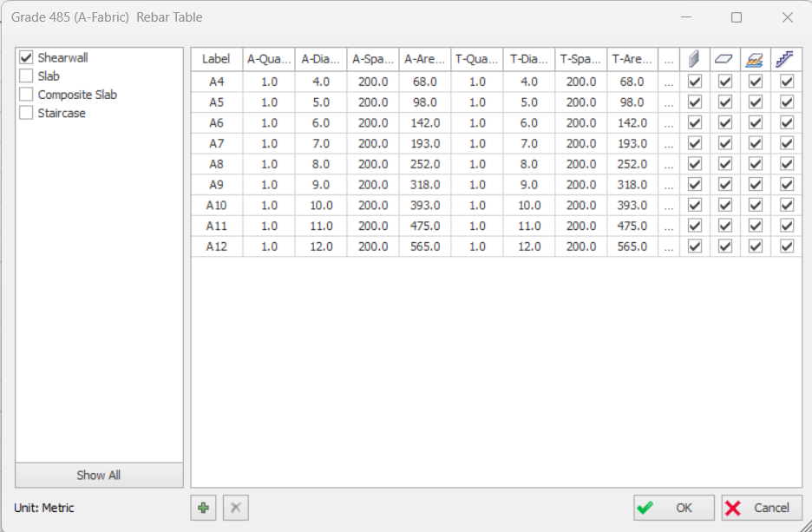Click the Slab column header icon
Image resolution: width=812 pixels, height=532 pixels.
(x=725, y=59)
